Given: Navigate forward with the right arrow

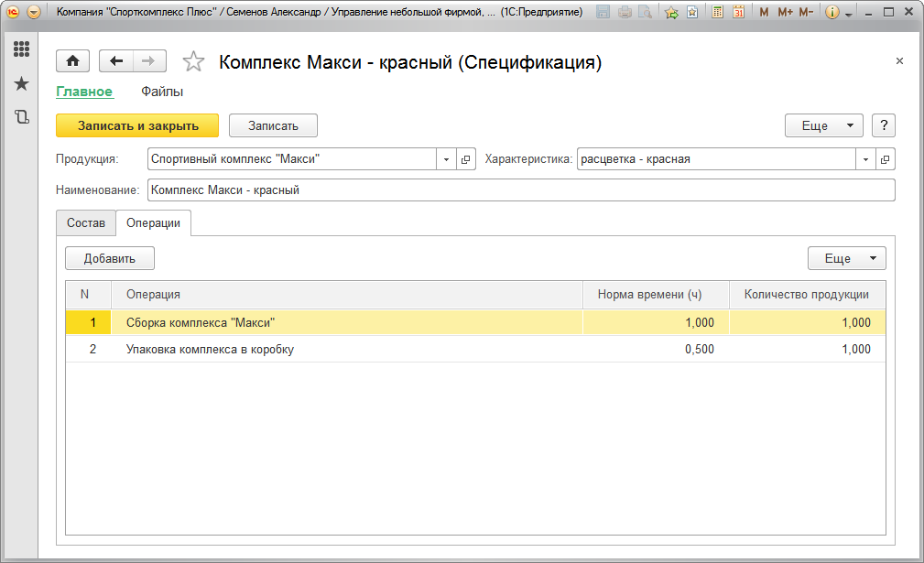Looking at the screenshot, I should 149,60.
